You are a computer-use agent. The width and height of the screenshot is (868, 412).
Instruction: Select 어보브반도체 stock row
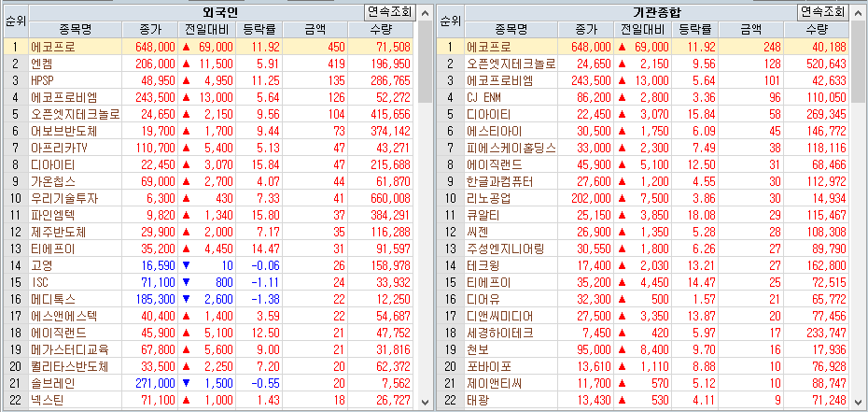point(209,131)
